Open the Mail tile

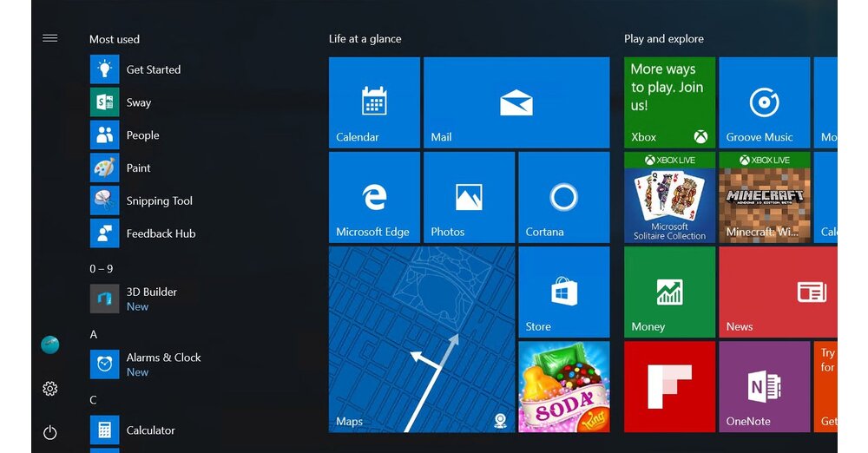point(516,102)
